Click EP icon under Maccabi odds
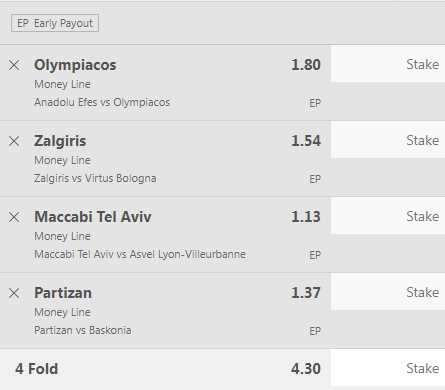 (315, 255)
